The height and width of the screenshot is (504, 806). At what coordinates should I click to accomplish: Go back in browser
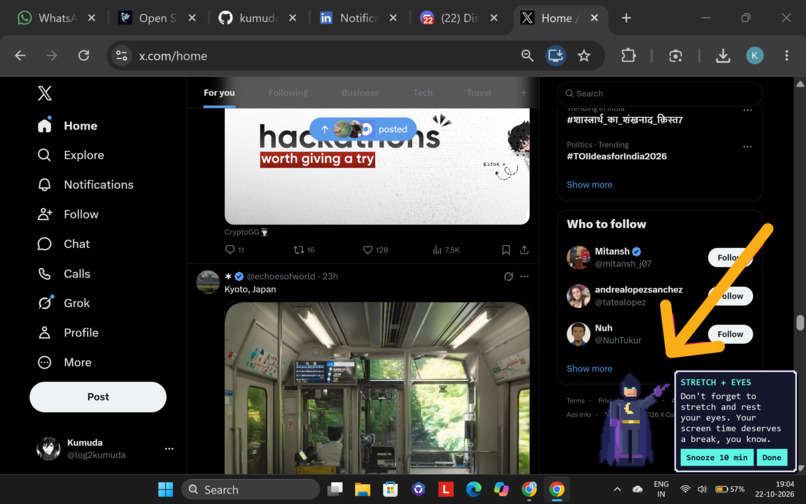pyautogui.click(x=20, y=56)
